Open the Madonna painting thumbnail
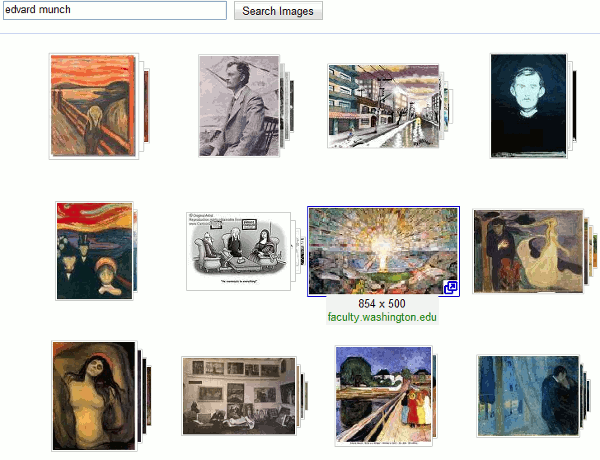This screenshot has height=460, width=600. (x=94, y=396)
